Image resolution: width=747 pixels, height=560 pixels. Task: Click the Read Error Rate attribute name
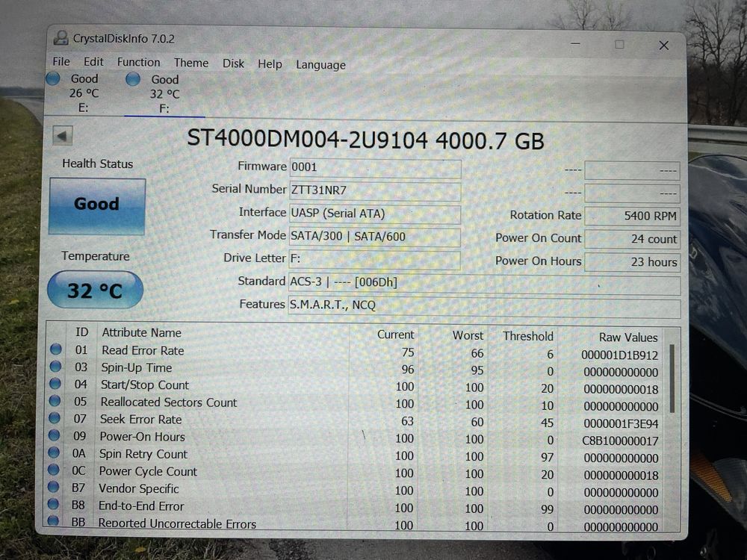point(143,350)
